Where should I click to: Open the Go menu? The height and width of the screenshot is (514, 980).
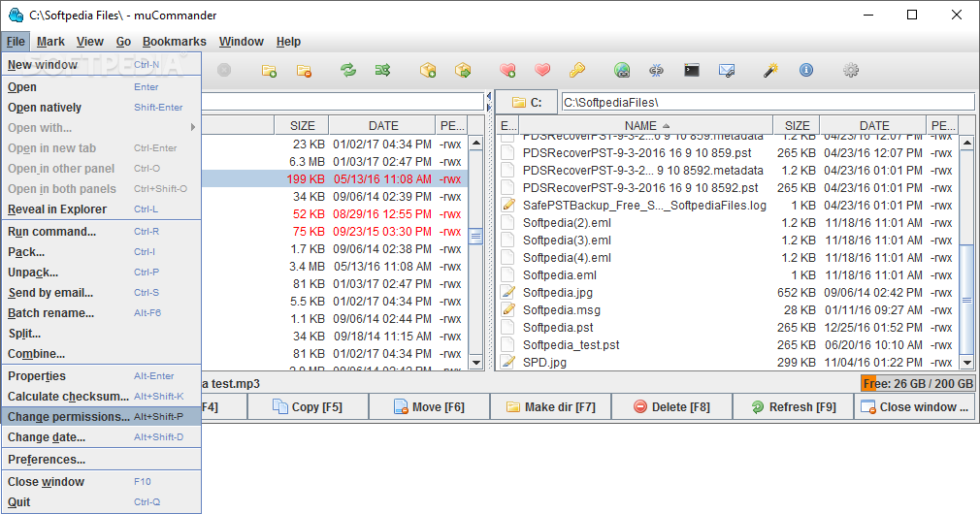(x=123, y=42)
